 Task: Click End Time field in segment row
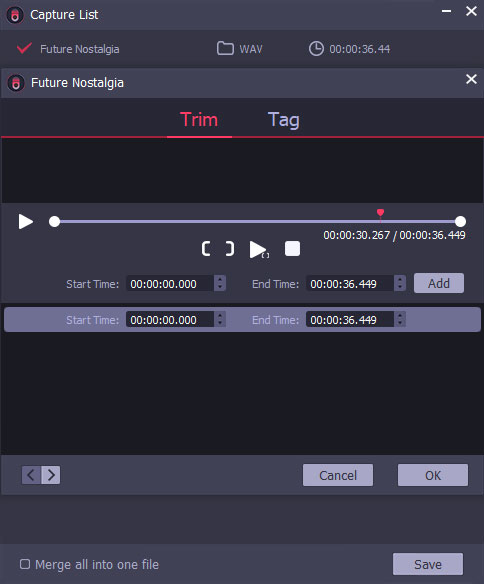pyautogui.click(x=350, y=320)
